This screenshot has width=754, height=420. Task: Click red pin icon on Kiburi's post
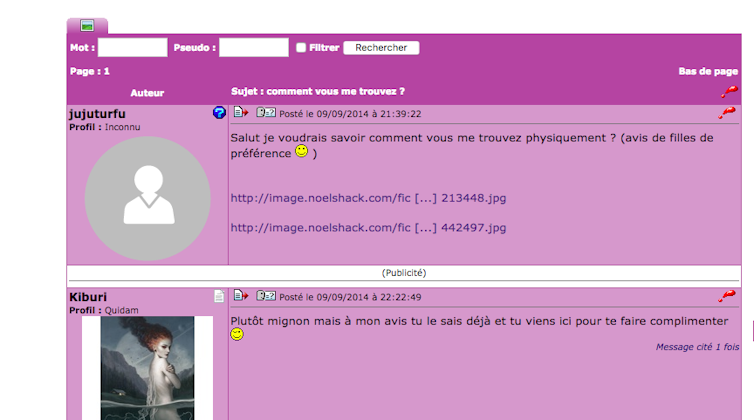tap(728, 296)
